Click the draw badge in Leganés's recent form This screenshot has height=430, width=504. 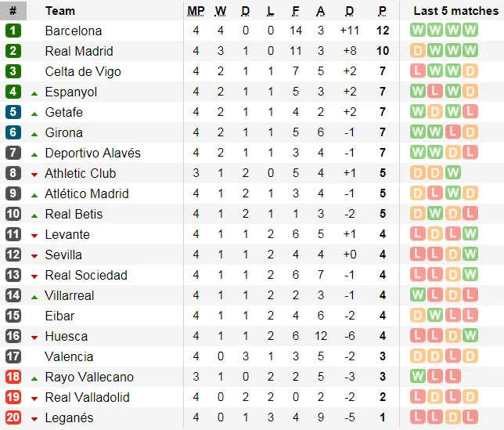[x=452, y=417]
